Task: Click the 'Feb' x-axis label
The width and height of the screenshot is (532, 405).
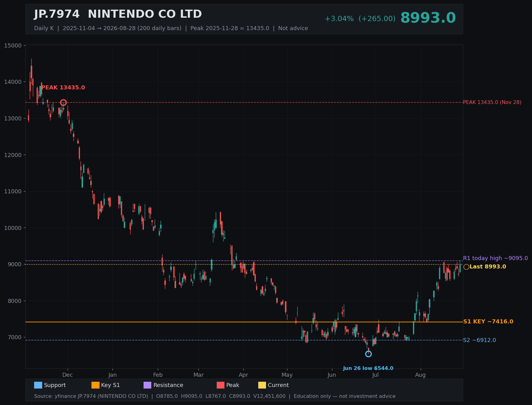Action: coord(158,375)
